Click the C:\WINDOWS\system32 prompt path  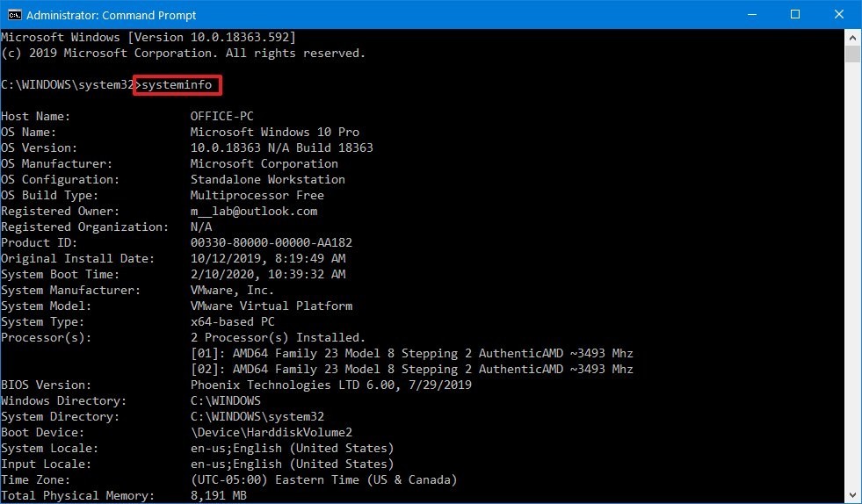(x=67, y=84)
